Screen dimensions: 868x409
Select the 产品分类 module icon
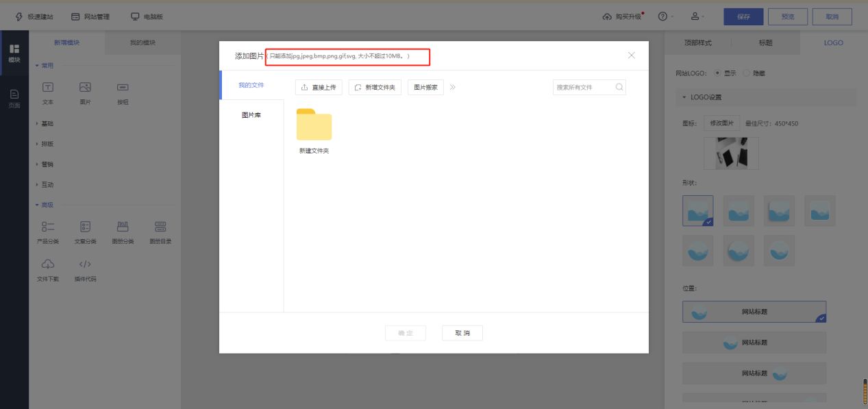click(x=48, y=226)
